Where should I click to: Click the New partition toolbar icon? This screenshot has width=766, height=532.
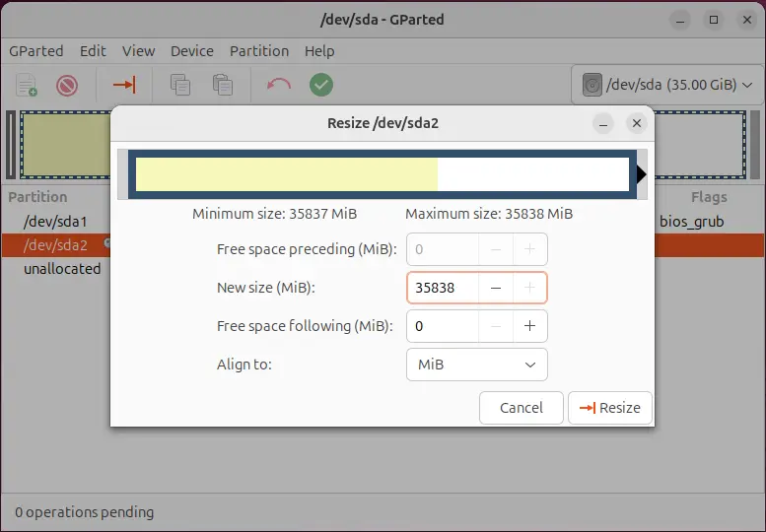coord(27,85)
